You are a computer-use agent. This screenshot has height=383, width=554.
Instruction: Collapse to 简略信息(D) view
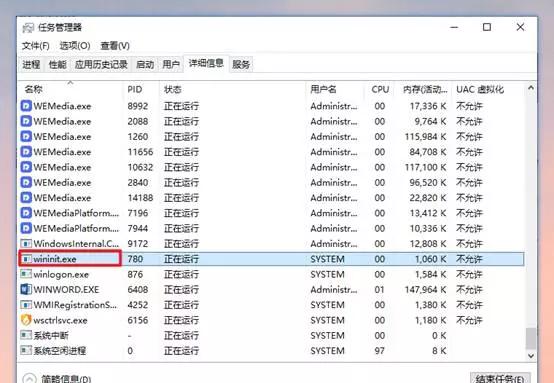tap(57, 379)
